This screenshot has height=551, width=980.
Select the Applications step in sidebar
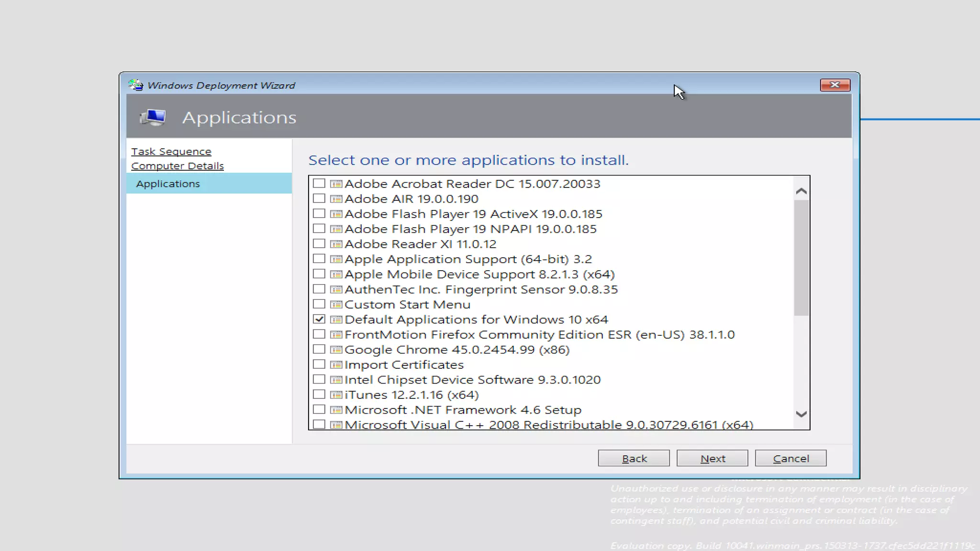pos(209,184)
